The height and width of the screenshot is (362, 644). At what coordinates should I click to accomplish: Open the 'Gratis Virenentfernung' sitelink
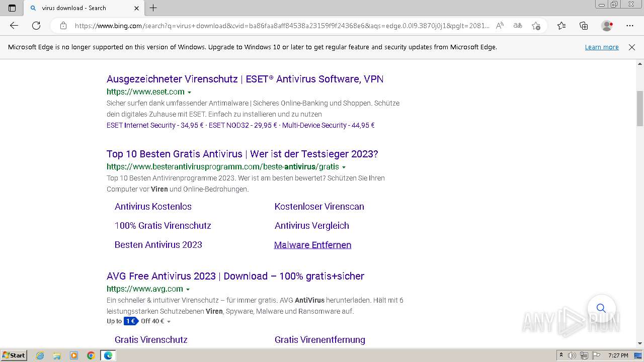(319, 340)
